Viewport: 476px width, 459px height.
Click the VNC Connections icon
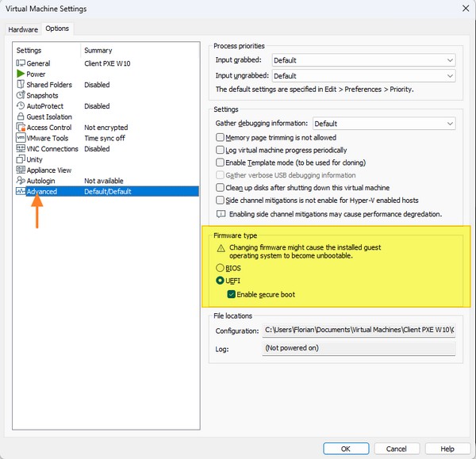coord(21,148)
